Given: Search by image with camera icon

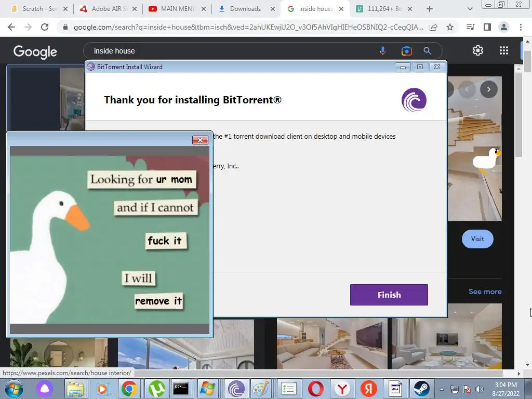Looking at the screenshot, I should tap(406, 51).
